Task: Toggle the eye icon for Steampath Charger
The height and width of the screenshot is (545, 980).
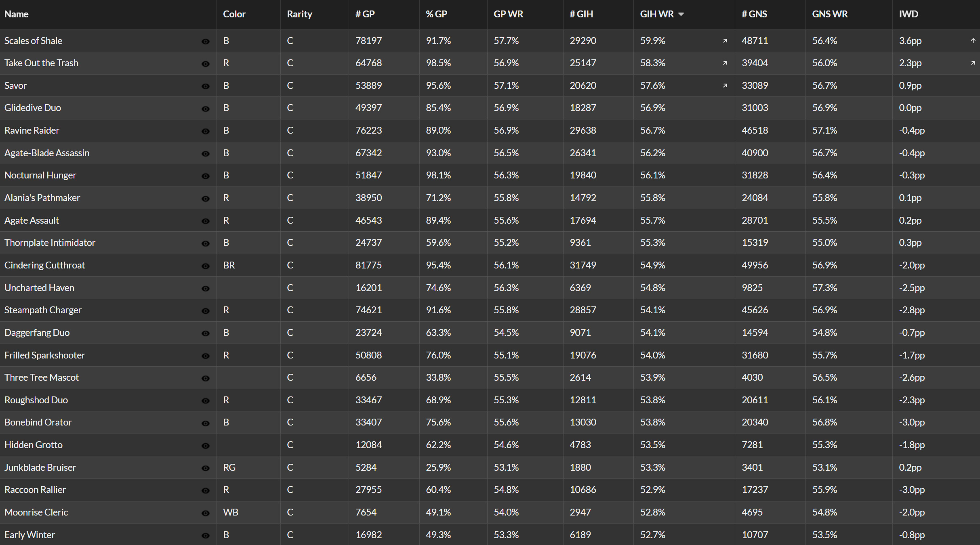Action: (206, 311)
